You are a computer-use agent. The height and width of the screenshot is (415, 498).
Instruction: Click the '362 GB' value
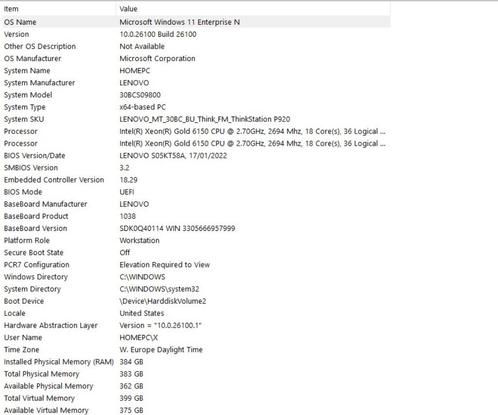131,386
